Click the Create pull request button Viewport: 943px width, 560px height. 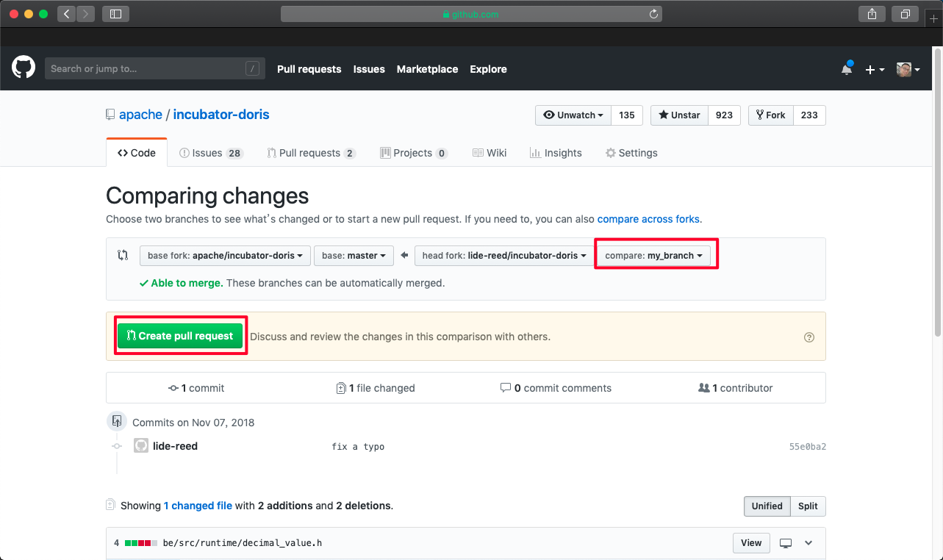click(180, 336)
